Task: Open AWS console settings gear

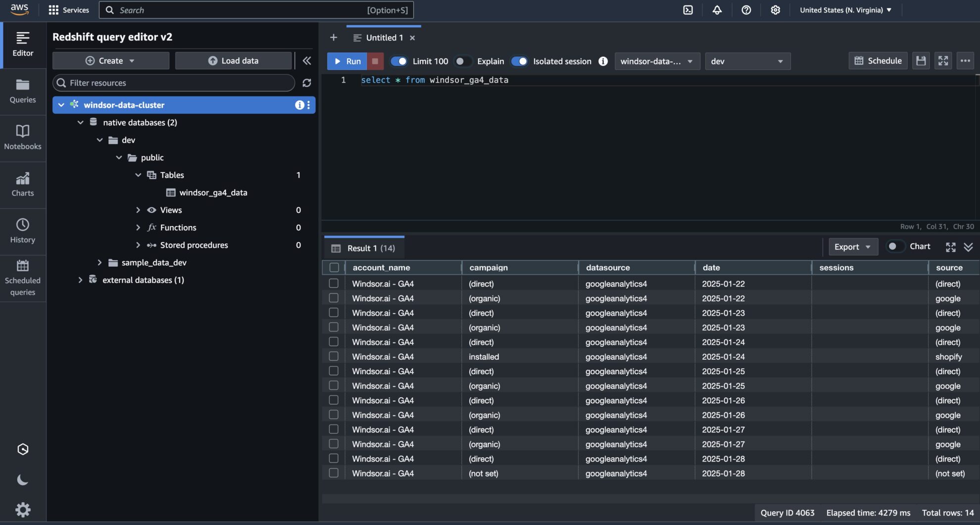Action: point(776,10)
